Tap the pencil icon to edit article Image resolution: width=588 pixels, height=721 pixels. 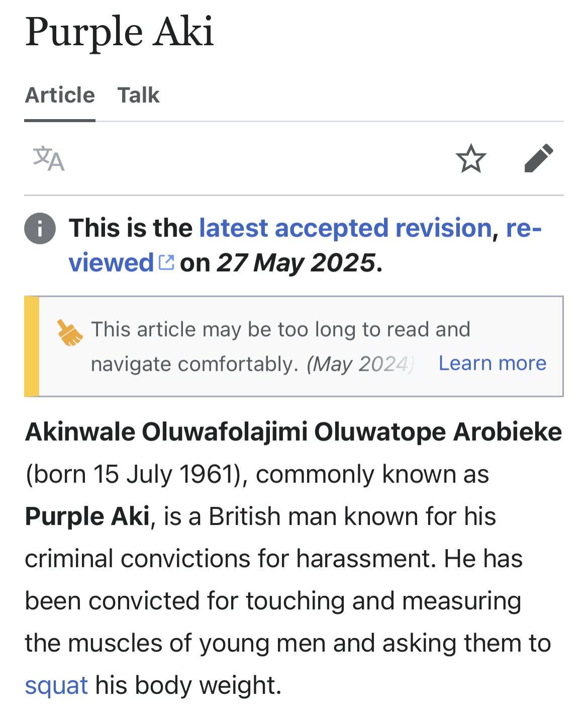click(539, 158)
